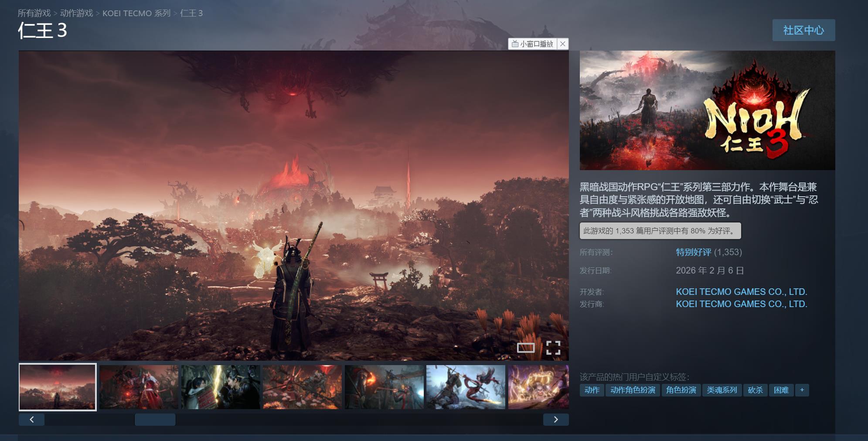
Task: Open the 动作游戏 breadcrumb category
Action: tap(76, 13)
